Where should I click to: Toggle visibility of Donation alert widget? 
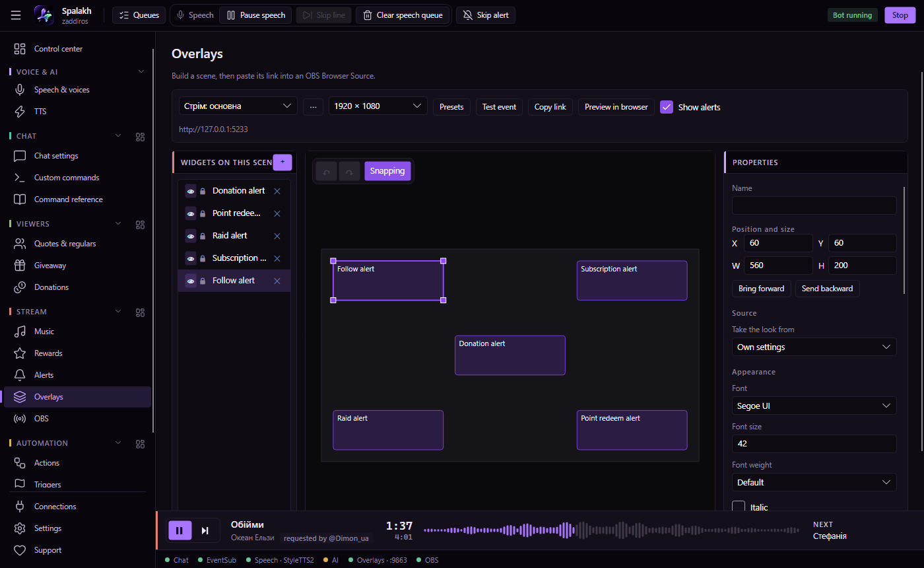pyautogui.click(x=191, y=191)
